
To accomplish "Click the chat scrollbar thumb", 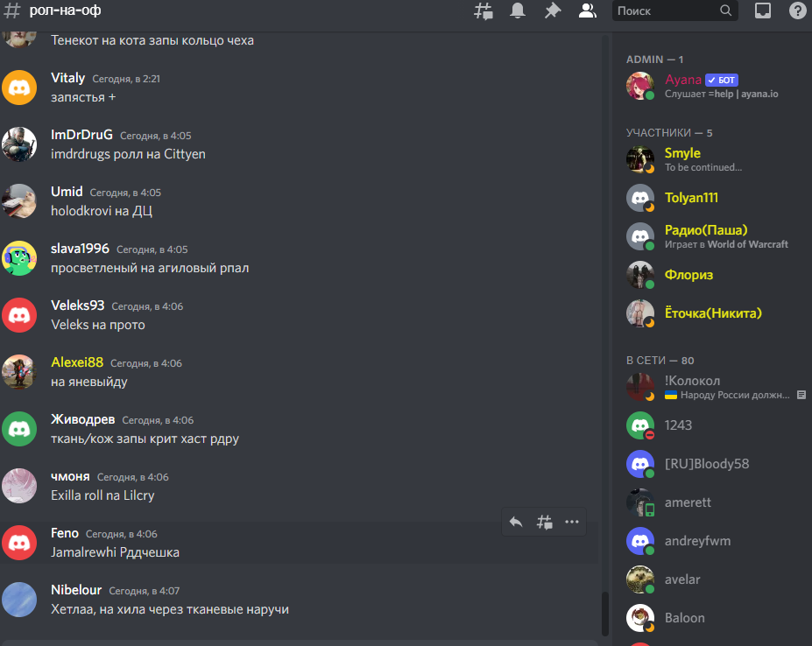I will (x=605, y=614).
